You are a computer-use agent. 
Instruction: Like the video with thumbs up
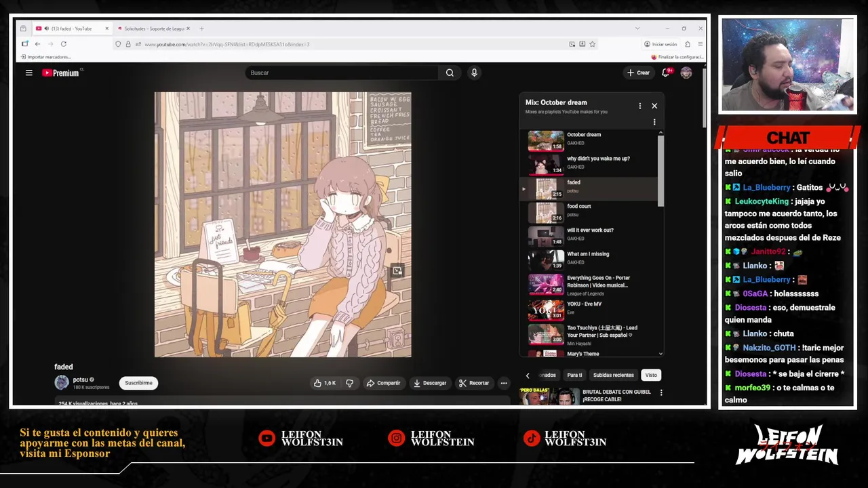(325, 383)
